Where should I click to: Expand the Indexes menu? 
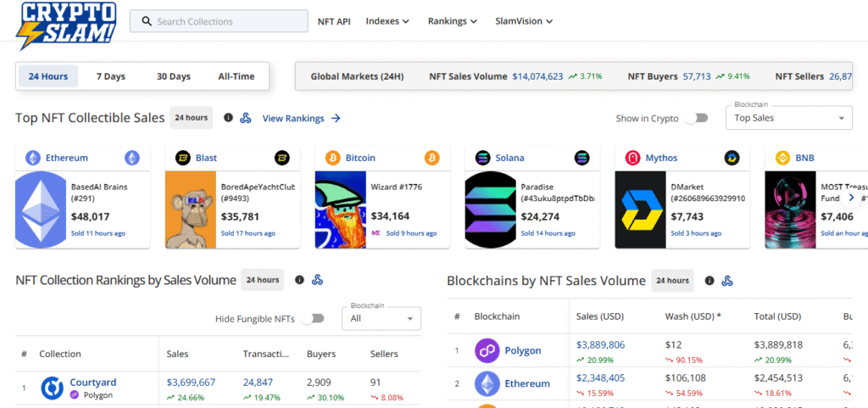387,21
